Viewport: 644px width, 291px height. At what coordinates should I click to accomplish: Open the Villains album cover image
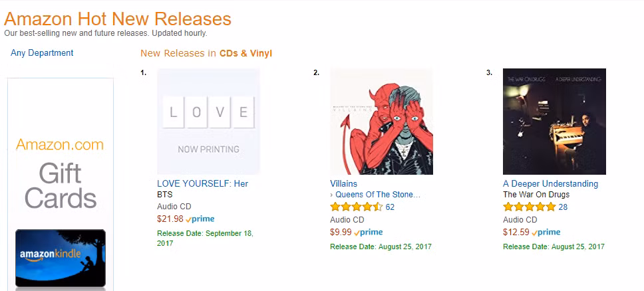tap(382, 122)
